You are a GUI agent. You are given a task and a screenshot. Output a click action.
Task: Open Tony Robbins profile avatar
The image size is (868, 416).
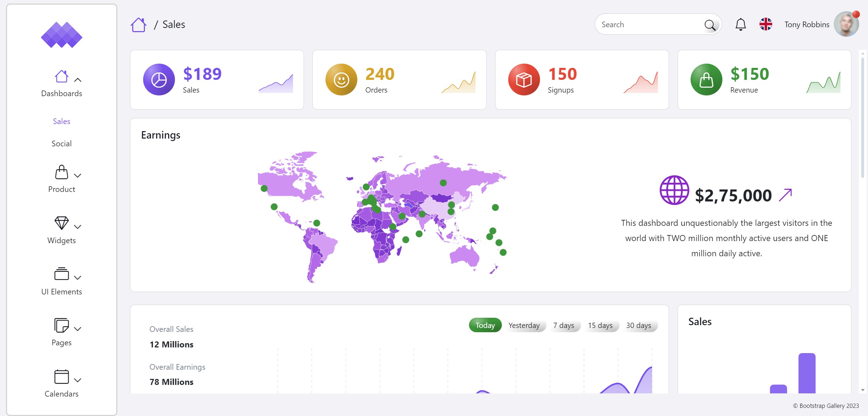(x=846, y=24)
